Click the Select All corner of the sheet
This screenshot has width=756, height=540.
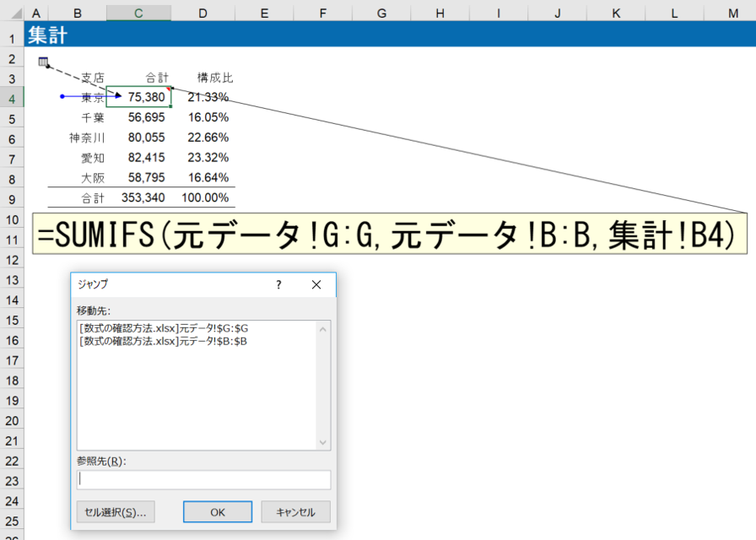click(x=12, y=13)
